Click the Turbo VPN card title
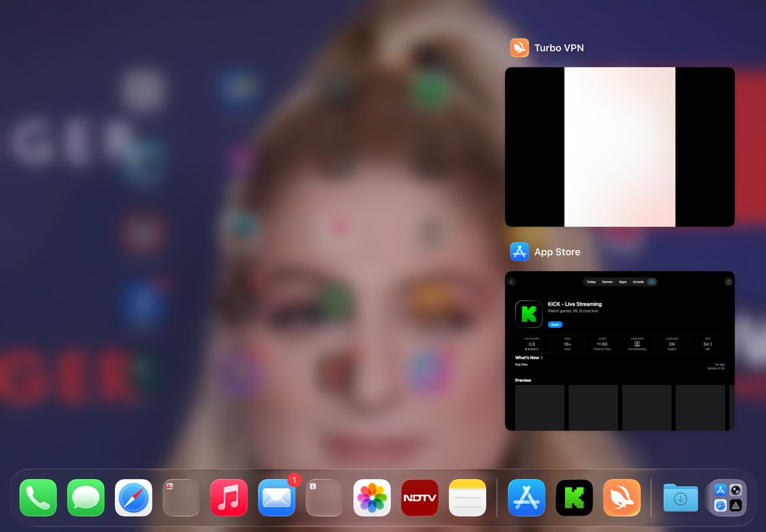This screenshot has width=766, height=532. [x=559, y=48]
